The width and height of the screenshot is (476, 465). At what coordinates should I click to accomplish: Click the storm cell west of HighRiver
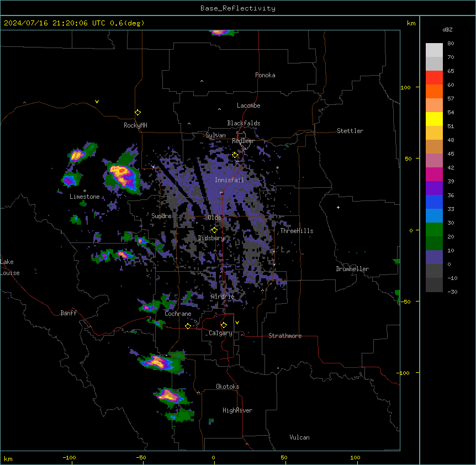[x=172, y=396]
